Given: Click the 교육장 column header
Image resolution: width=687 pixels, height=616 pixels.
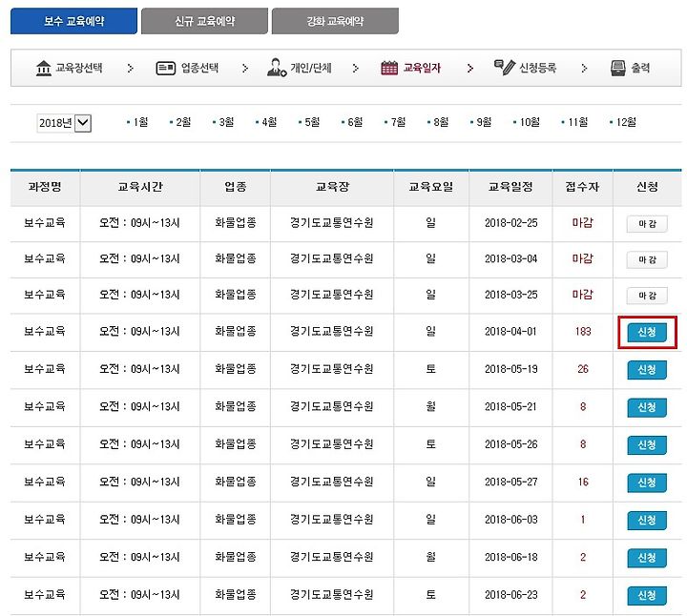Looking at the screenshot, I should click(332, 188).
